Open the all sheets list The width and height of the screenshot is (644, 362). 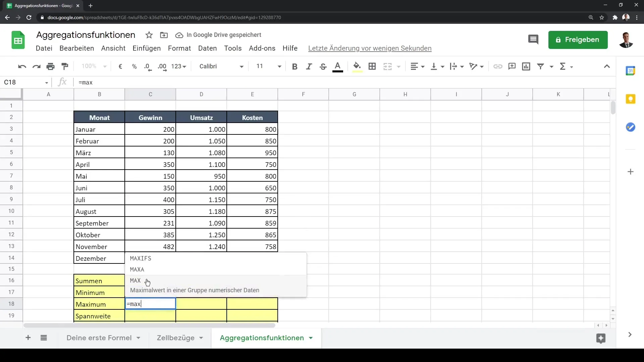tap(44, 338)
